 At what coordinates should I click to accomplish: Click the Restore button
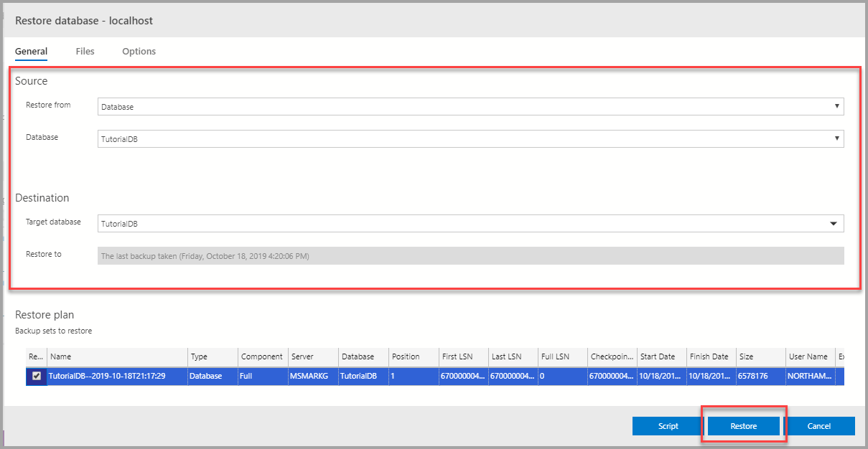(x=743, y=425)
